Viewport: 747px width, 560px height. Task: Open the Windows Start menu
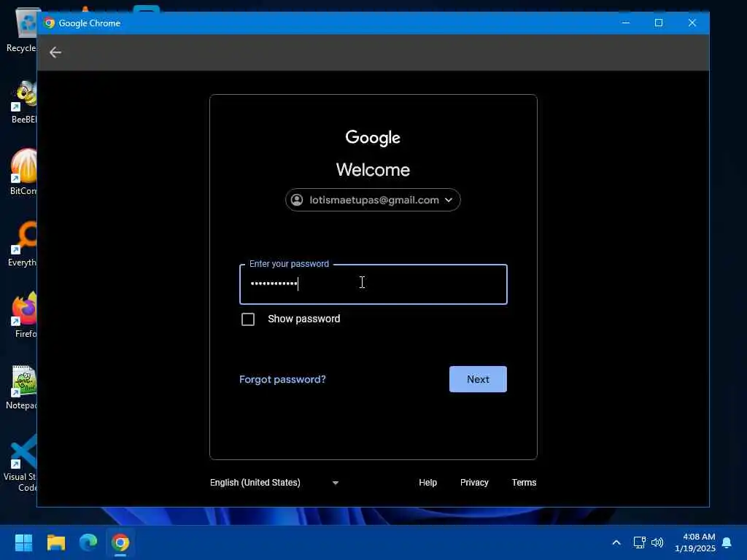click(x=23, y=542)
